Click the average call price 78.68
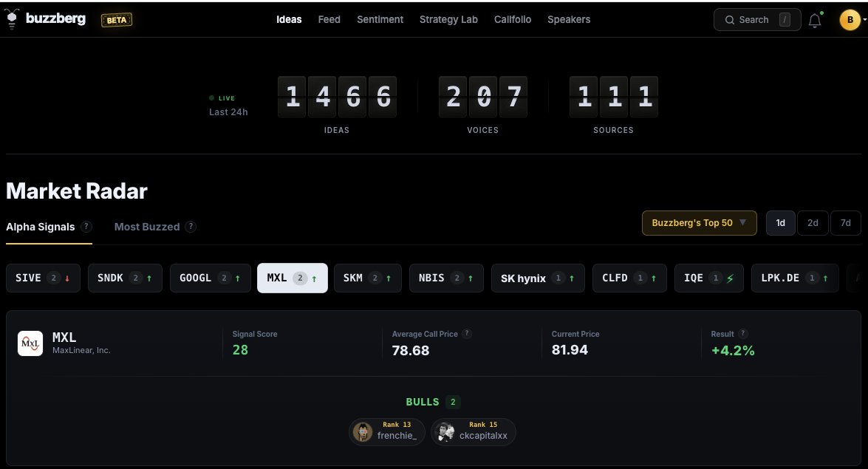This screenshot has width=868, height=469. [x=411, y=351]
